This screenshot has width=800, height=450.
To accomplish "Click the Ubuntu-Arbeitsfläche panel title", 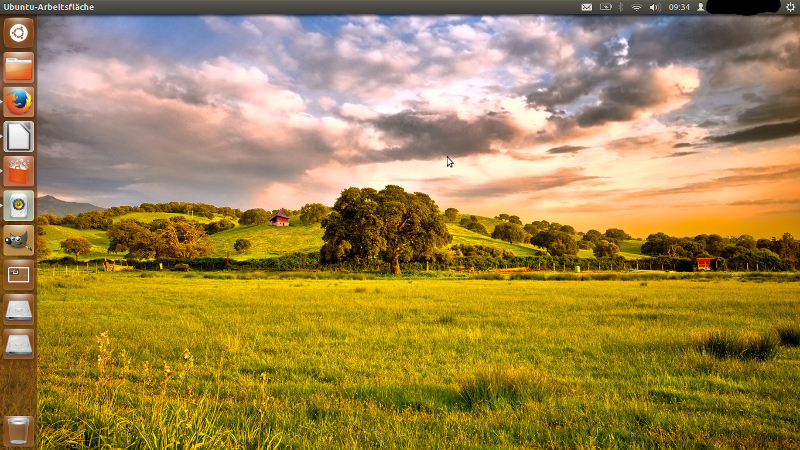I will coord(49,7).
